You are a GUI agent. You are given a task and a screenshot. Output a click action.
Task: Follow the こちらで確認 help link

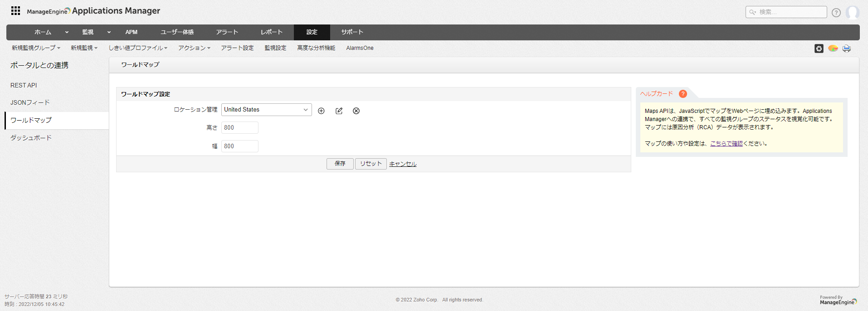[x=727, y=144]
